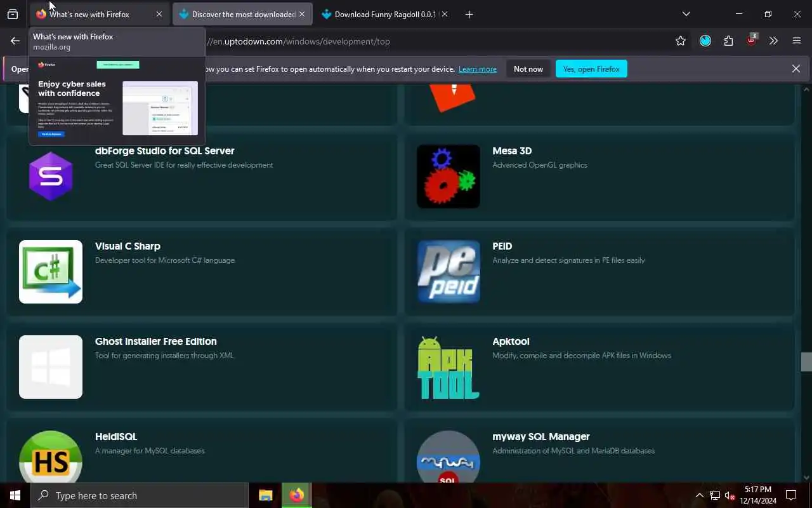The image size is (812, 508).
Task: Open the uBlock Origin extension icon
Action: (752, 40)
